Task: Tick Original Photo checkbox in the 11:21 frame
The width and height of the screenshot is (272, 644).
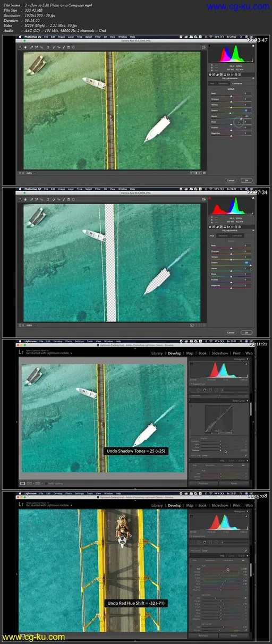Action: (x=190, y=384)
